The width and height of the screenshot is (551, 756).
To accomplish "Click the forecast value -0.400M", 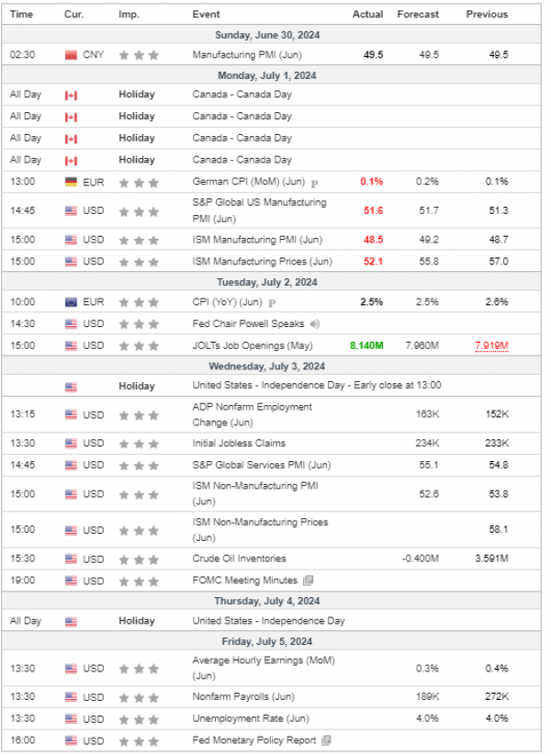I will pos(421,559).
